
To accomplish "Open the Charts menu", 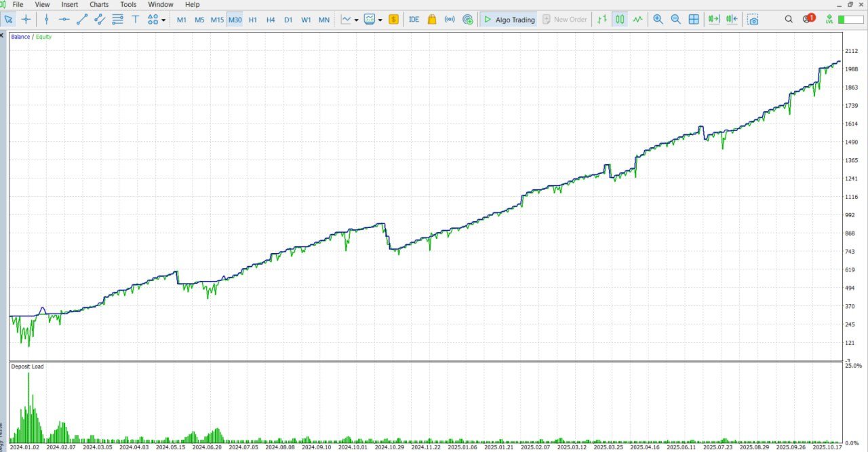I will point(99,4).
